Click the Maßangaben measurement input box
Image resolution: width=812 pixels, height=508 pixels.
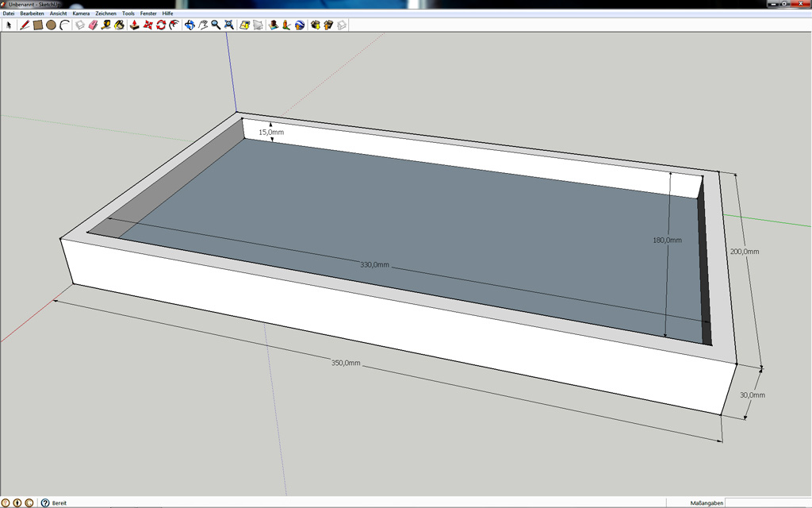pos(767,502)
